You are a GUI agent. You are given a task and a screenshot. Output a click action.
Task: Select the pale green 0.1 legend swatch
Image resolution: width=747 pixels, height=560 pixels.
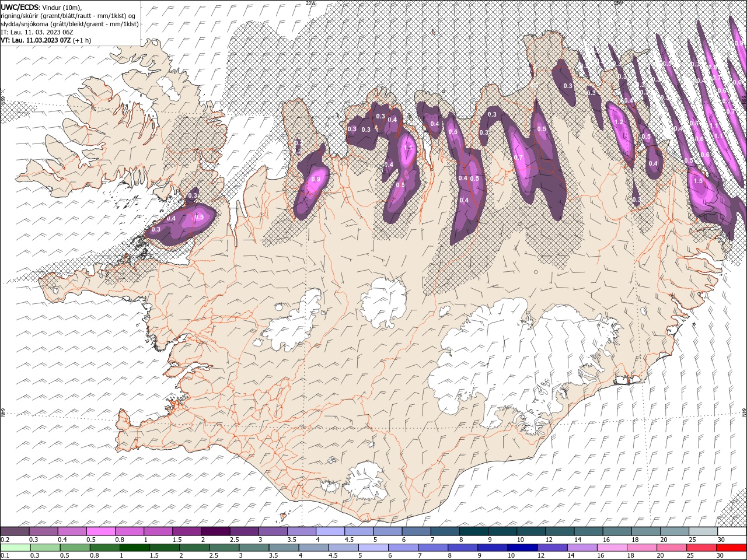click(x=15, y=548)
